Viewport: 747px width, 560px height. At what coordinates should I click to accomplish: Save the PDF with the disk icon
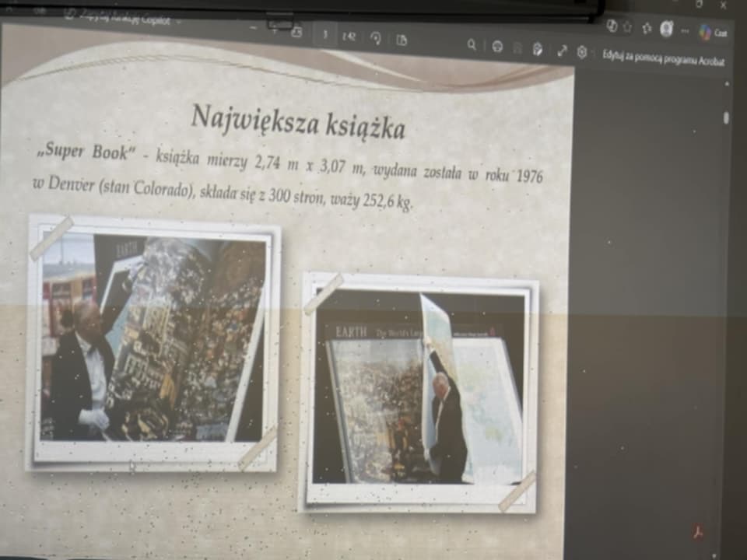click(x=517, y=48)
